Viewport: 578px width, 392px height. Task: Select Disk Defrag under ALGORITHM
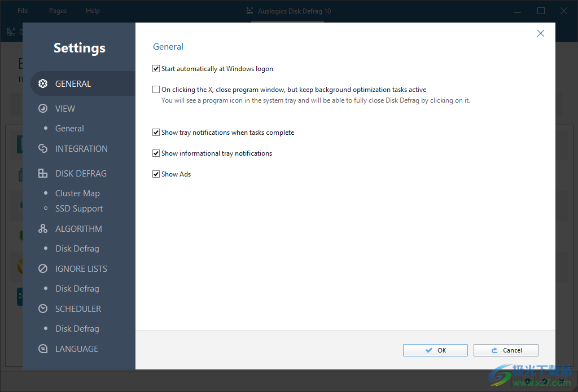tap(77, 249)
